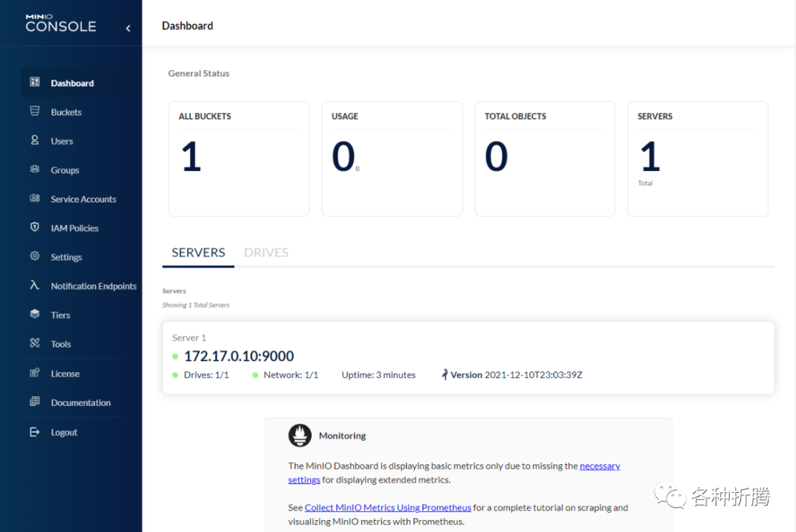Open the Settings menu label
The width and height of the screenshot is (796, 532).
[x=66, y=257]
